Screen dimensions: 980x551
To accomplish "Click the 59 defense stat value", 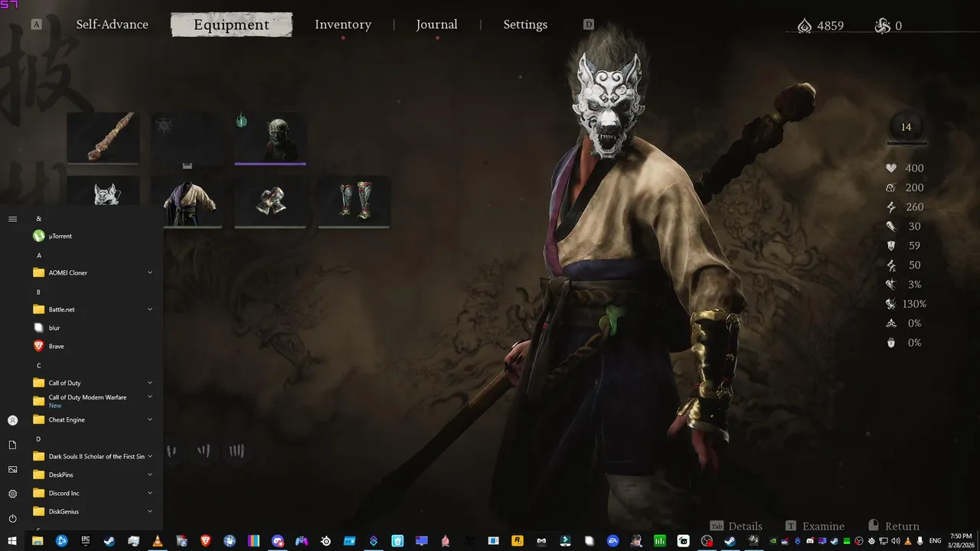I will (x=914, y=246).
